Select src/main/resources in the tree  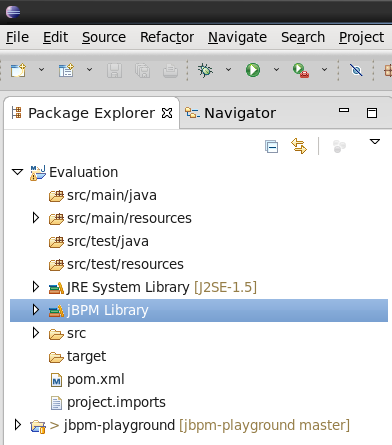pyautogui.click(x=129, y=218)
